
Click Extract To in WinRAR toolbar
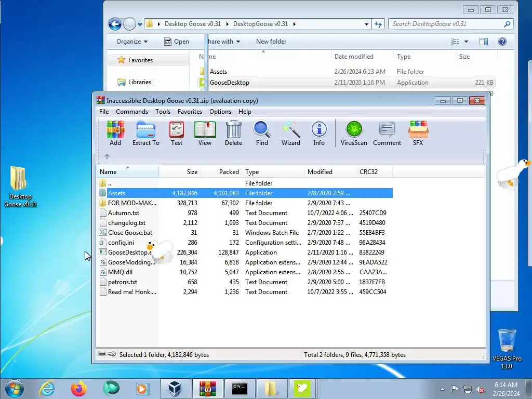point(146,134)
